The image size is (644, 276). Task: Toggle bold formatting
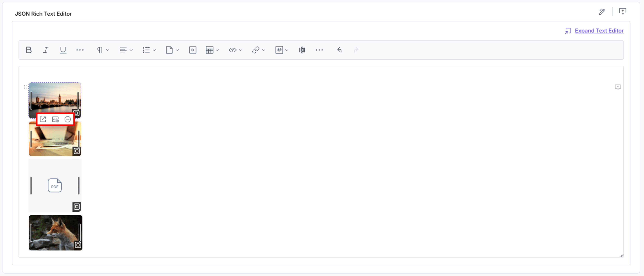click(29, 50)
